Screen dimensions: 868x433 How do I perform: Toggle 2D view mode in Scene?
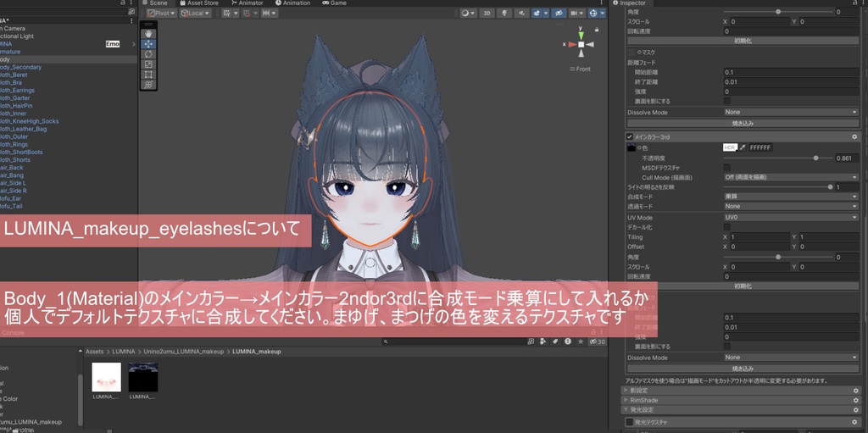click(x=487, y=14)
